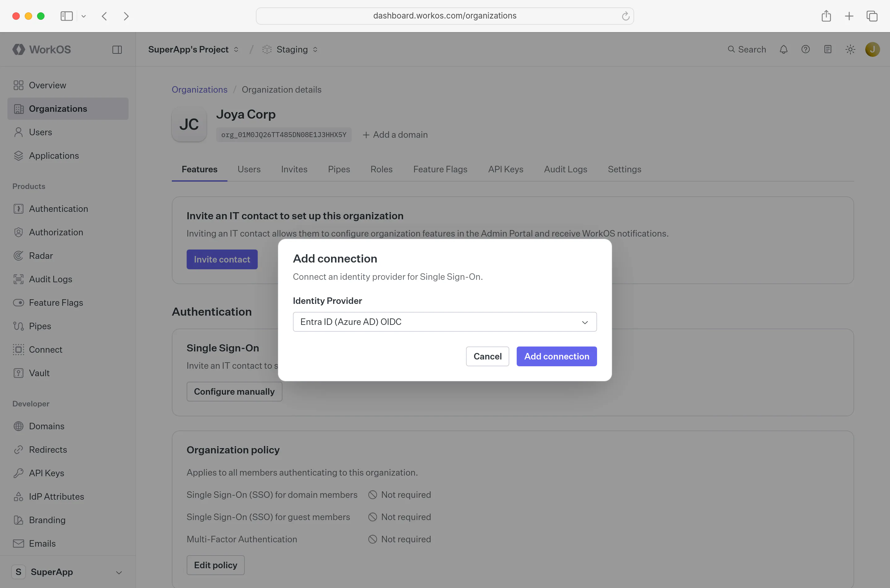This screenshot has width=890, height=588.
Task: Open Users in the sidebar
Action: pos(68,132)
